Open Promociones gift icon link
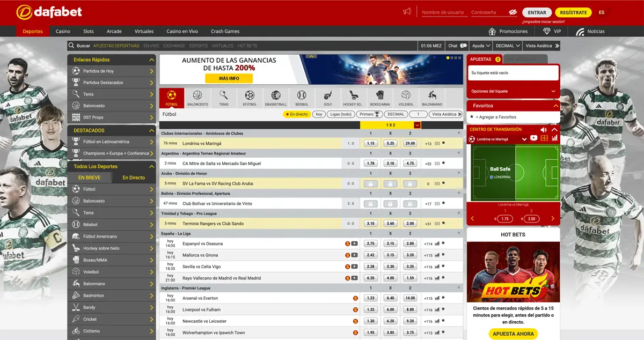The width and height of the screenshot is (644, 340). (x=508, y=31)
